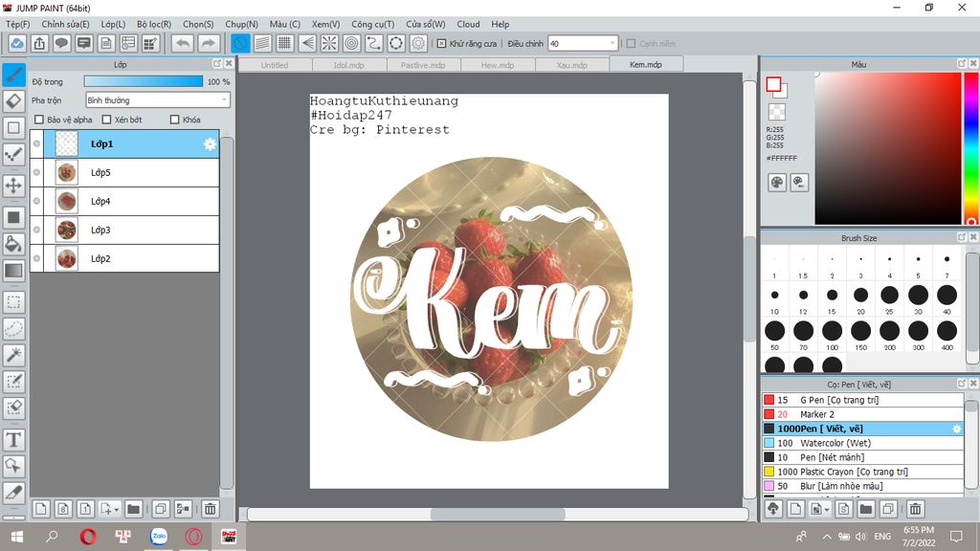
Task: Select the rectangular selection tool
Action: [x=13, y=302]
